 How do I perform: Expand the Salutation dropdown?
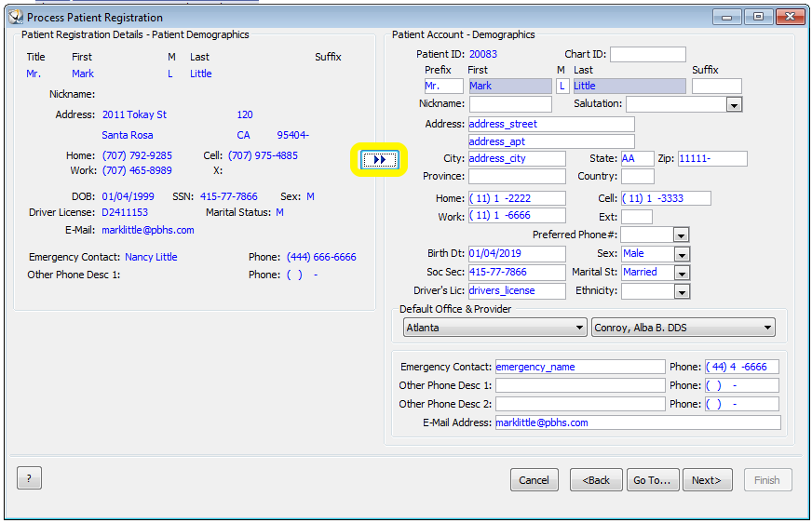733,104
